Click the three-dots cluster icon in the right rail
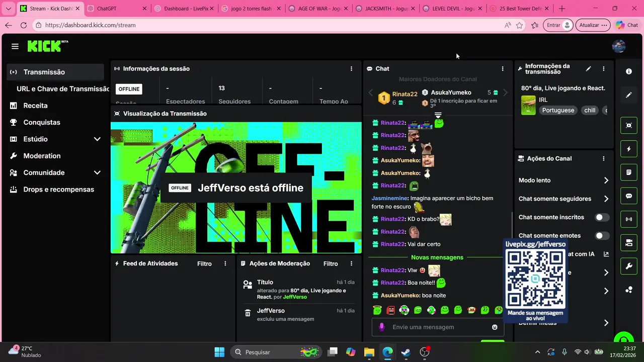Viewport: 644px width, 362px height. point(629,290)
